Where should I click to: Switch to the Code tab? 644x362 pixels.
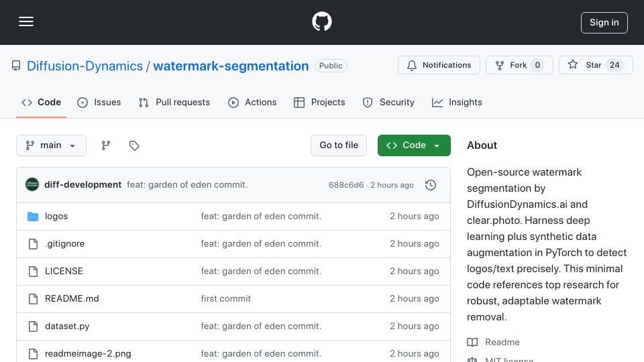(x=41, y=102)
